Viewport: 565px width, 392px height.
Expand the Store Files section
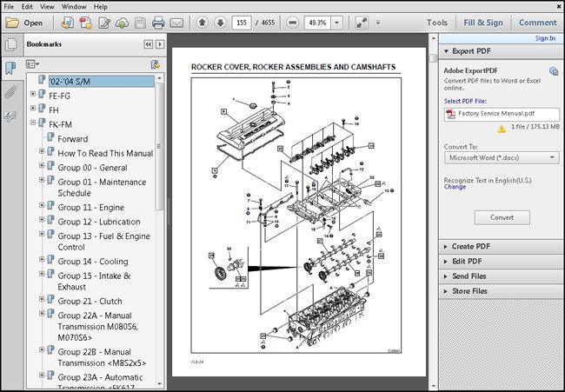pos(446,291)
